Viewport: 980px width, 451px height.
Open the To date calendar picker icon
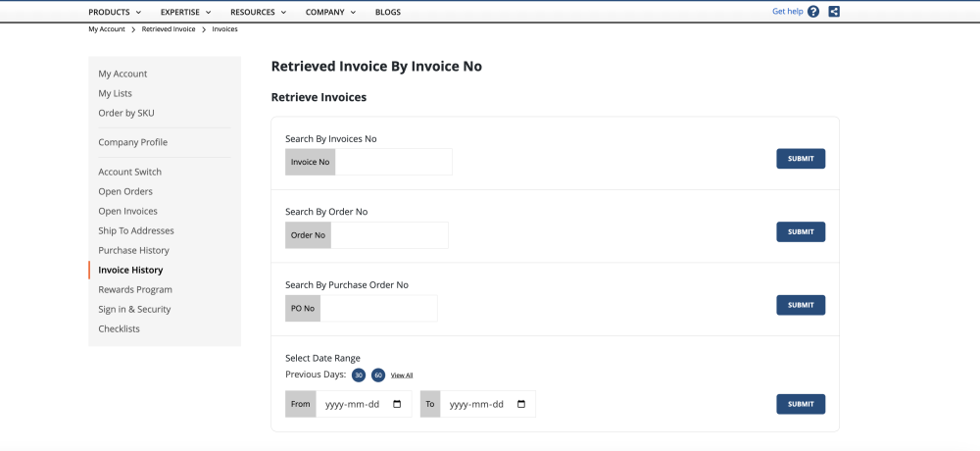(x=521, y=404)
